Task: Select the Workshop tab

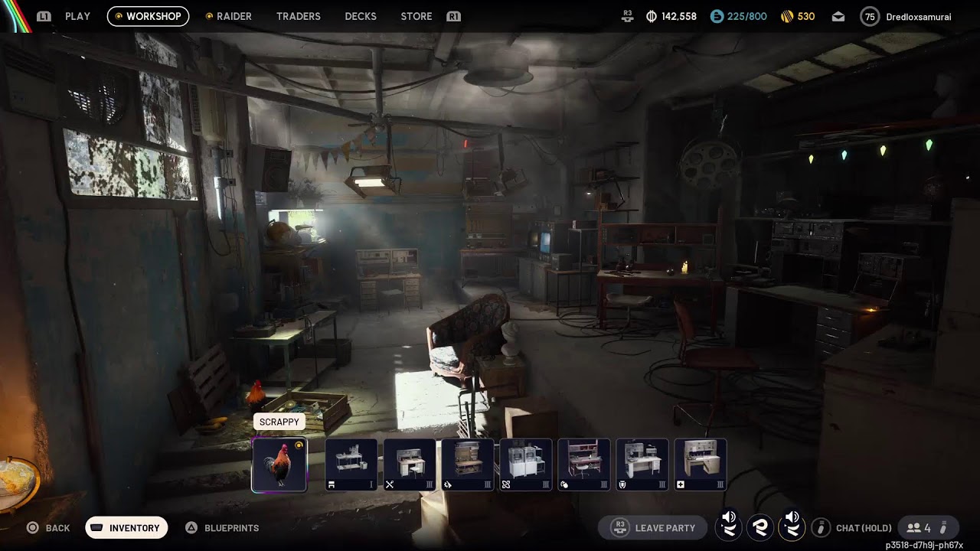Action: point(148,16)
